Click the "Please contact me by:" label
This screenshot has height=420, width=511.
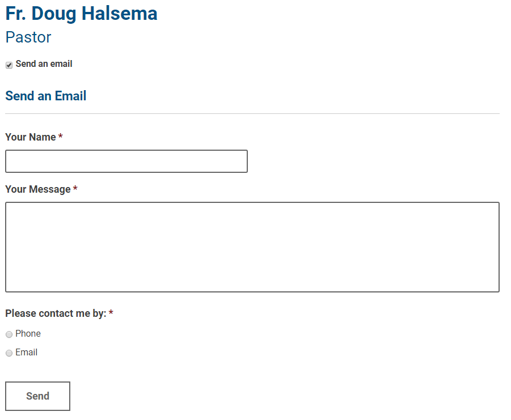coord(56,313)
